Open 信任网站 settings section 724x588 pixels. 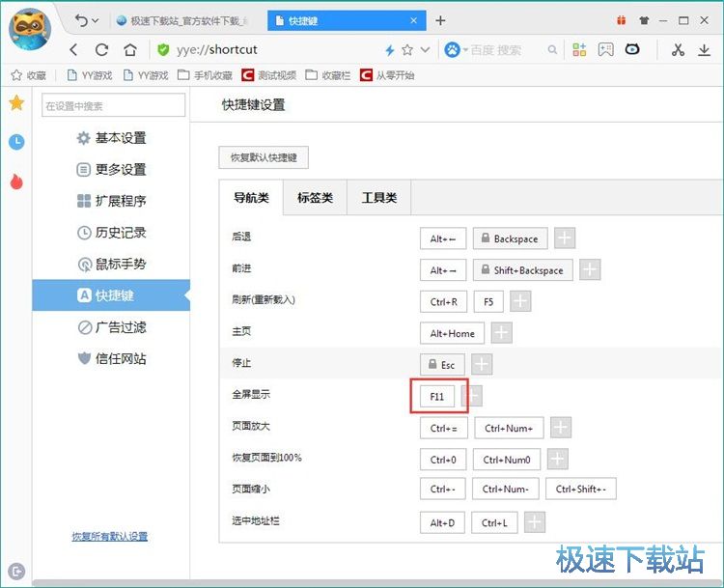(x=111, y=358)
